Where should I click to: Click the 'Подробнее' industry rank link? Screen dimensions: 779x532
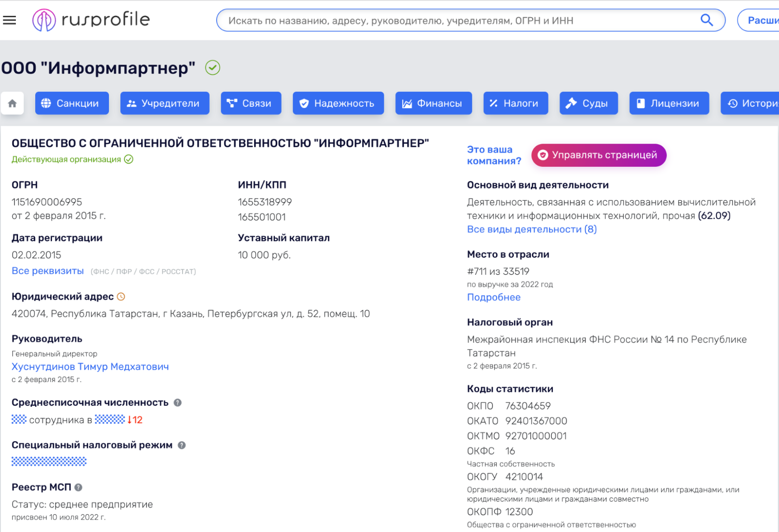[x=494, y=297]
